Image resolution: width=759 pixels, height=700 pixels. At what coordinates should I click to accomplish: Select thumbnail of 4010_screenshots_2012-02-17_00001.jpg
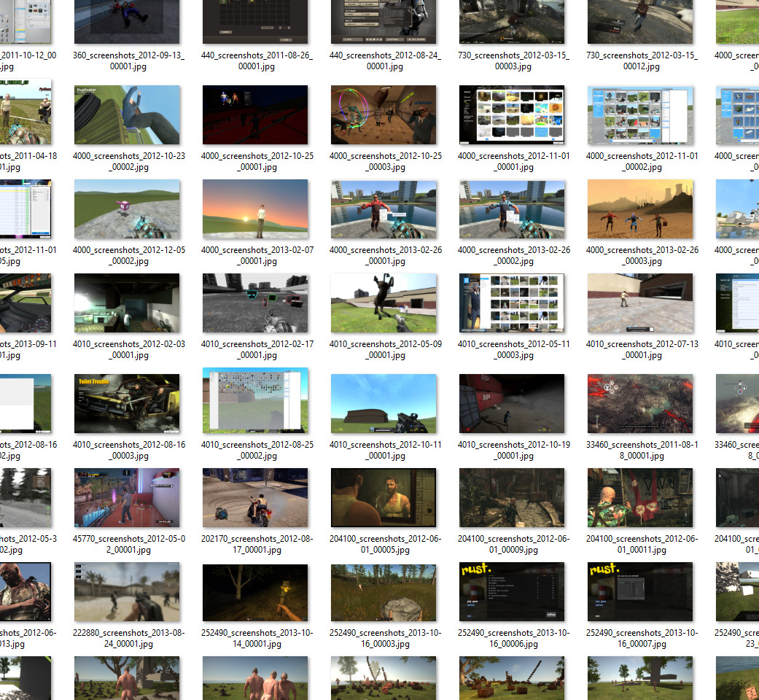click(255, 303)
